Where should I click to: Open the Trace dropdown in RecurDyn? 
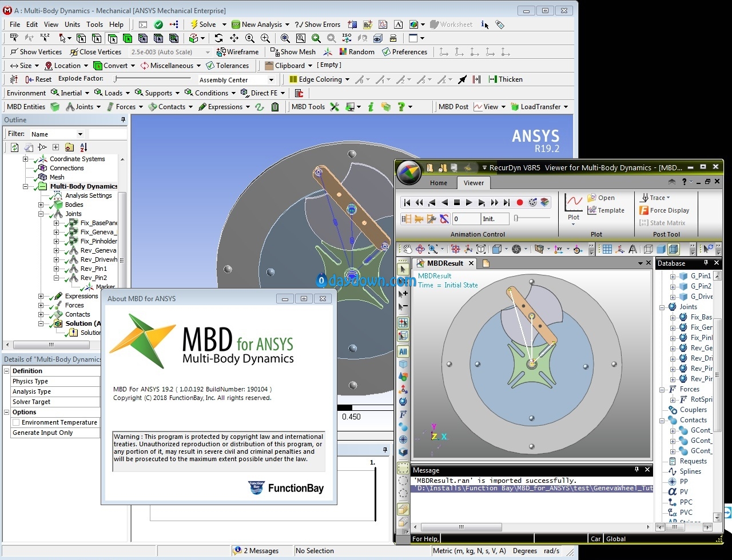click(655, 198)
